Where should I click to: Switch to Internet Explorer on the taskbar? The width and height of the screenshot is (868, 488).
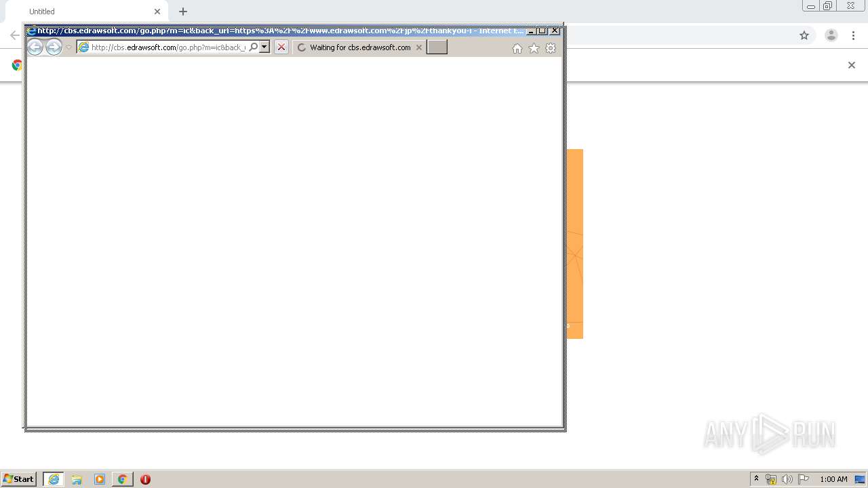click(x=54, y=479)
